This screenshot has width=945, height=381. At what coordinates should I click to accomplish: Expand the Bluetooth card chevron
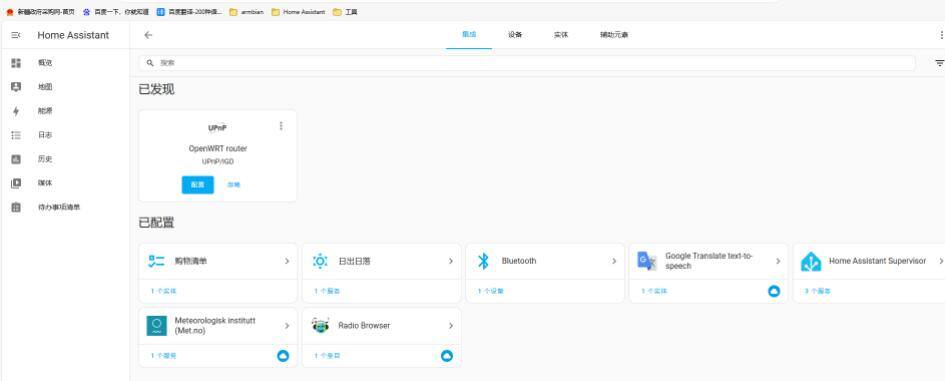click(614, 261)
